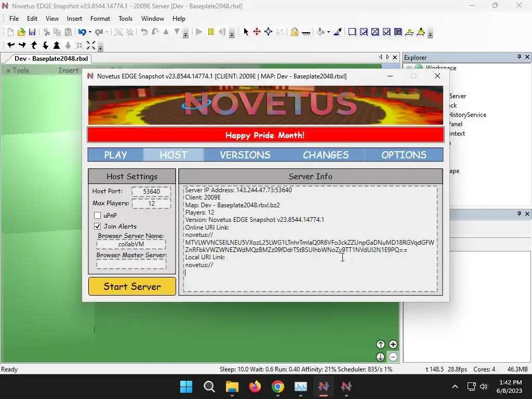Viewport: 532px width, 399px height.
Task: Click the Redo arrow icon
Action: point(99,32)
